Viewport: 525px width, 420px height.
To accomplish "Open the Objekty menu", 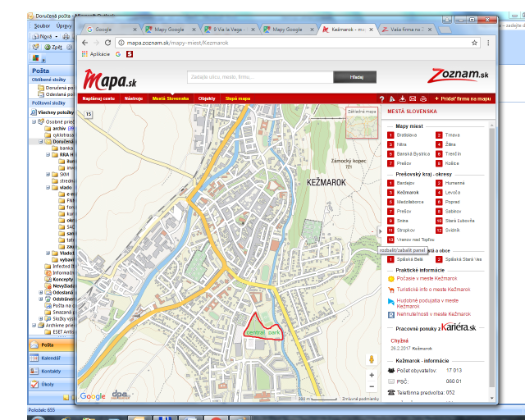I will click(x=207, y=98).
